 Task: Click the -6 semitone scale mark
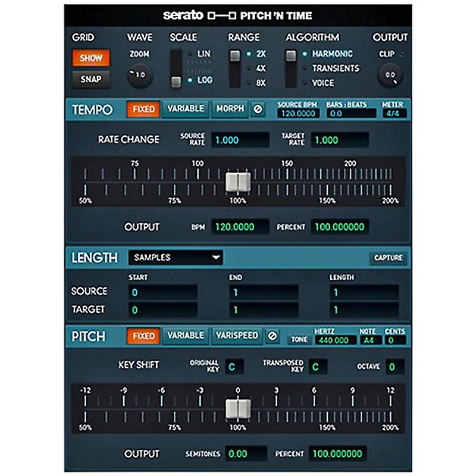[161, 390]
